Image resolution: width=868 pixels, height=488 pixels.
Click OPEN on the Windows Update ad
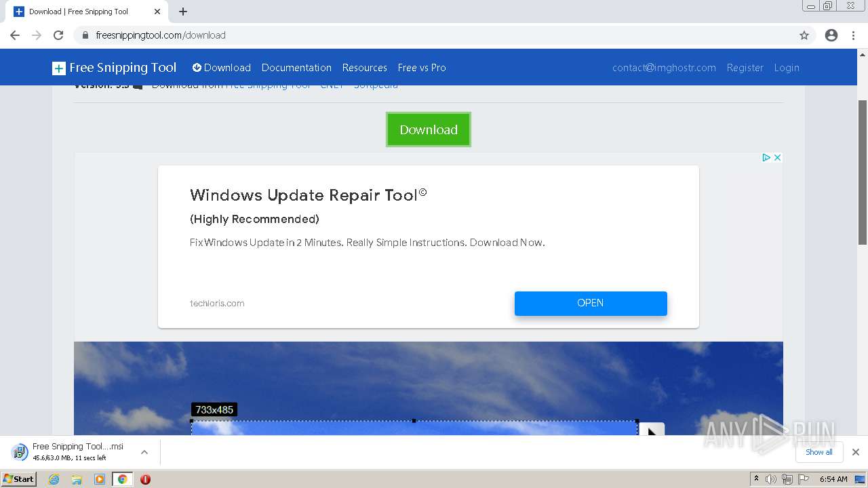591,303
